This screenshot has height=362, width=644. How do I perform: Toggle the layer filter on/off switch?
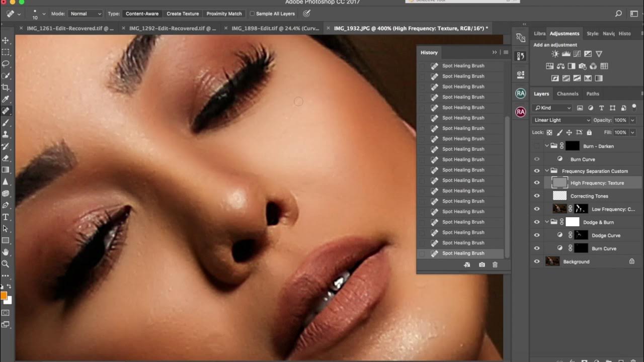click(634, 107)
